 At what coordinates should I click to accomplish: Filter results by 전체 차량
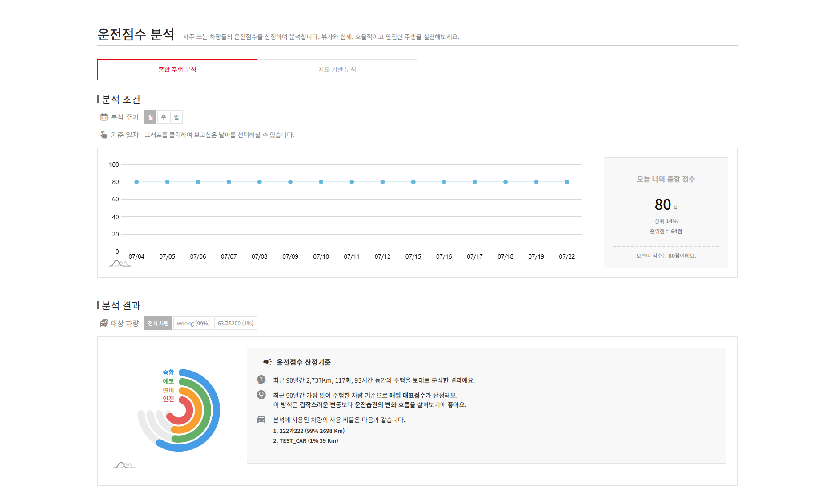point(158,323)
